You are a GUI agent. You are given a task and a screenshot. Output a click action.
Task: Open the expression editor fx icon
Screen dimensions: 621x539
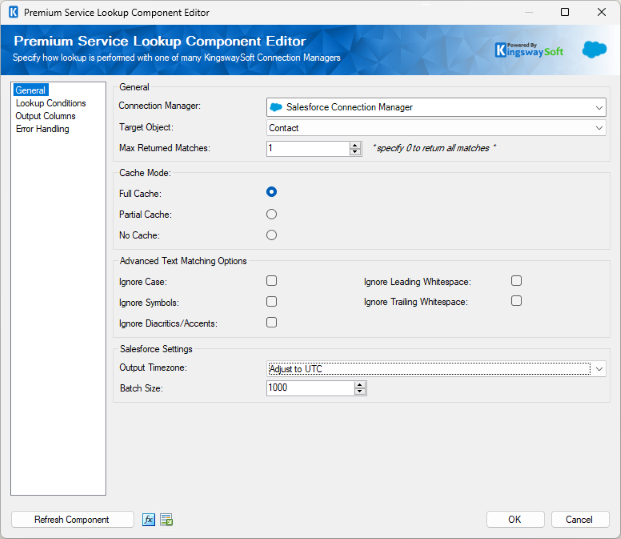coord(149,519)
